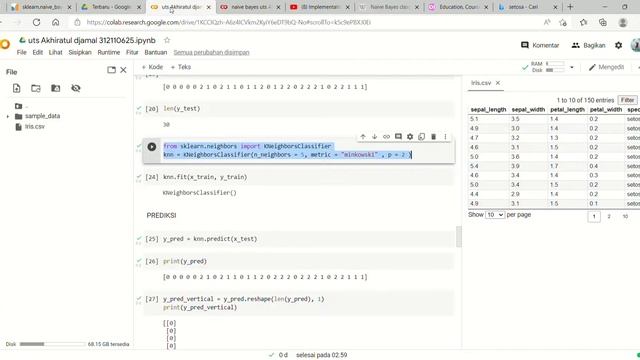640x360 pixels.
Task: Open the rows per page dropdown
Action: click(x=495, y=215)
